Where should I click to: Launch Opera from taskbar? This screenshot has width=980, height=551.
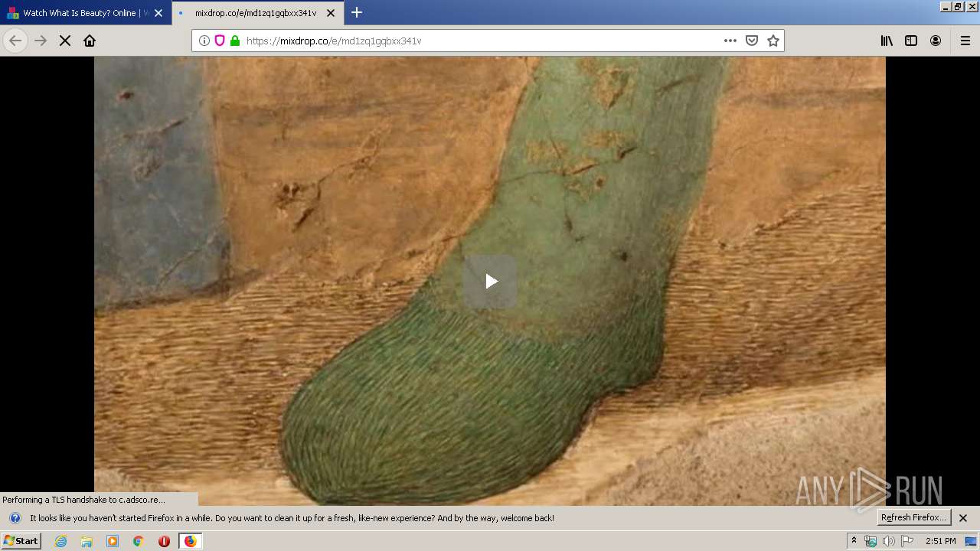coord(164,541)
